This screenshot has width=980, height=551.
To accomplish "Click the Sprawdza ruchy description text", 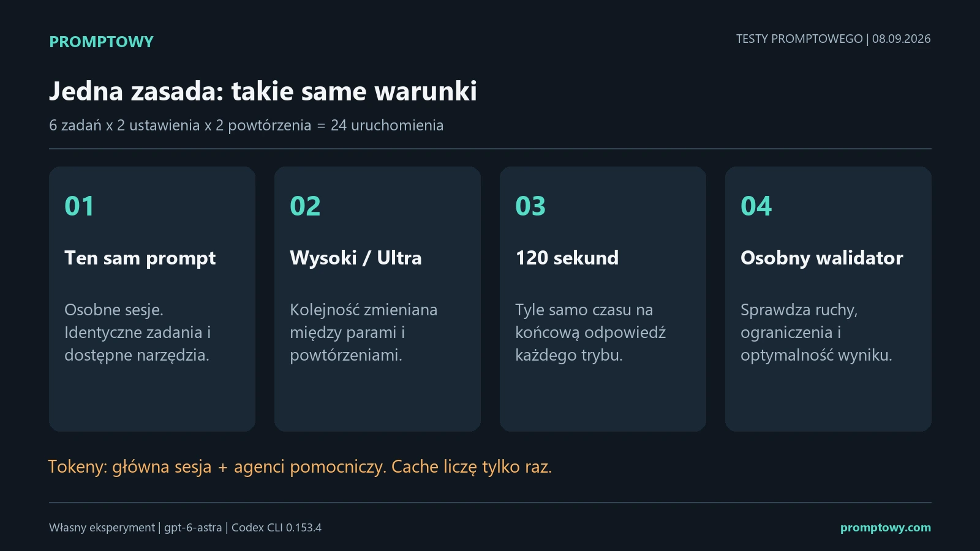I will (816, 332).
